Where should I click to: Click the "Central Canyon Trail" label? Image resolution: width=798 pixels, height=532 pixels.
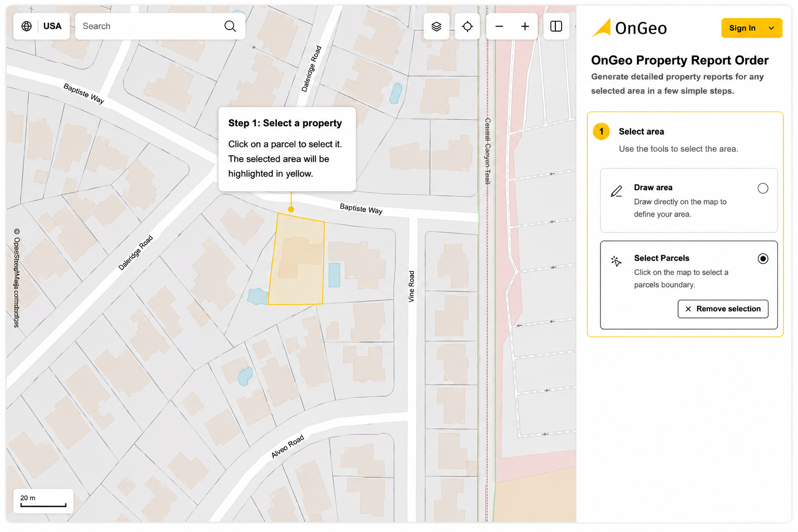tap(487, 151)
